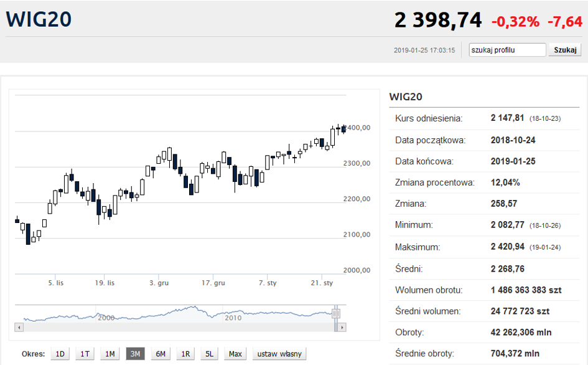This screenshot has height=365, width=588.
Task: Choose the 5L five-year period
Action: [210, 354]
